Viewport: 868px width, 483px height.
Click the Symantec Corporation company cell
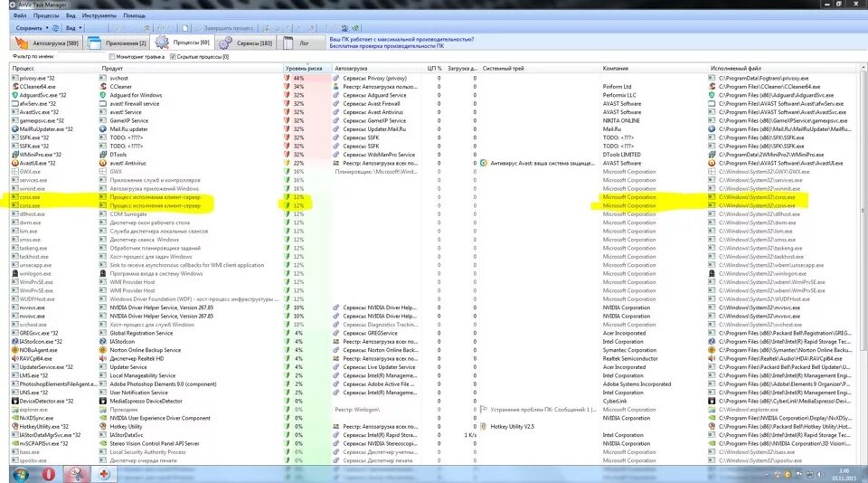[629, 350]
